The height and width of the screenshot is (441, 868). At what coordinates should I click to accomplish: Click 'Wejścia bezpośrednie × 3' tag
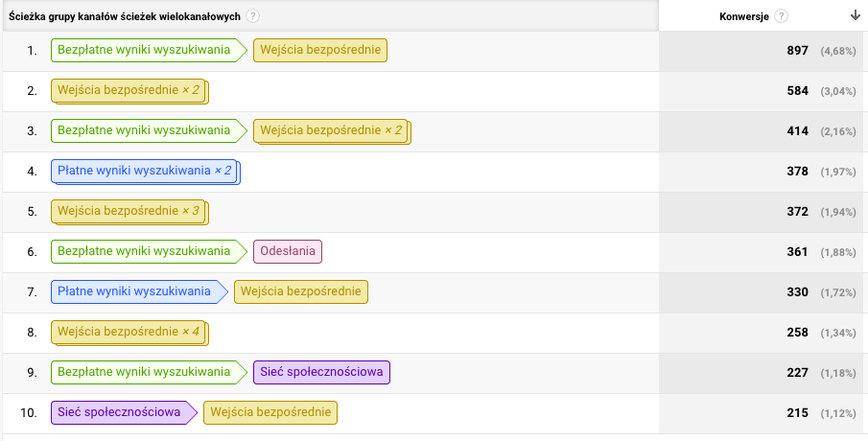[129, 212]
